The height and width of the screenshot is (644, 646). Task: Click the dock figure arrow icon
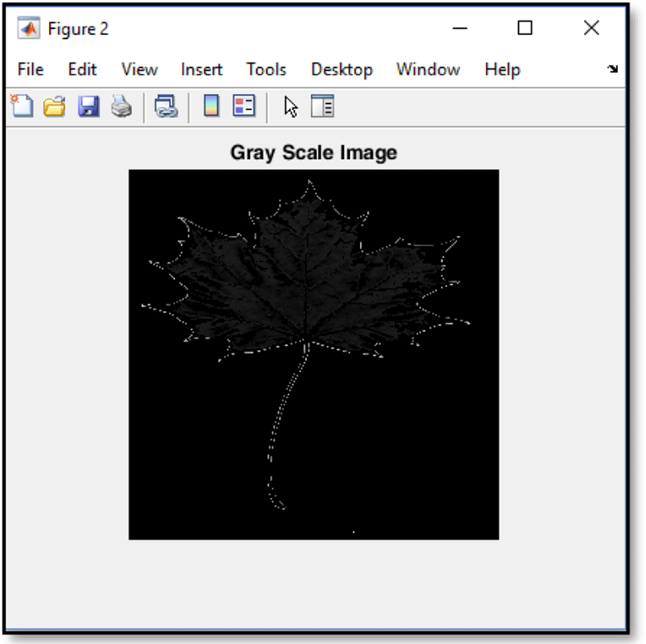click(612, 69)
